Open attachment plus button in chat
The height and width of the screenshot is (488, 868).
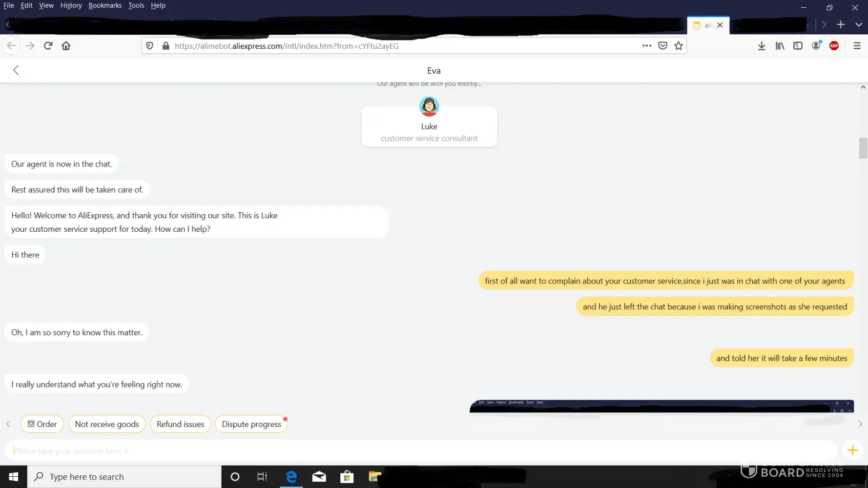[852, 450]
